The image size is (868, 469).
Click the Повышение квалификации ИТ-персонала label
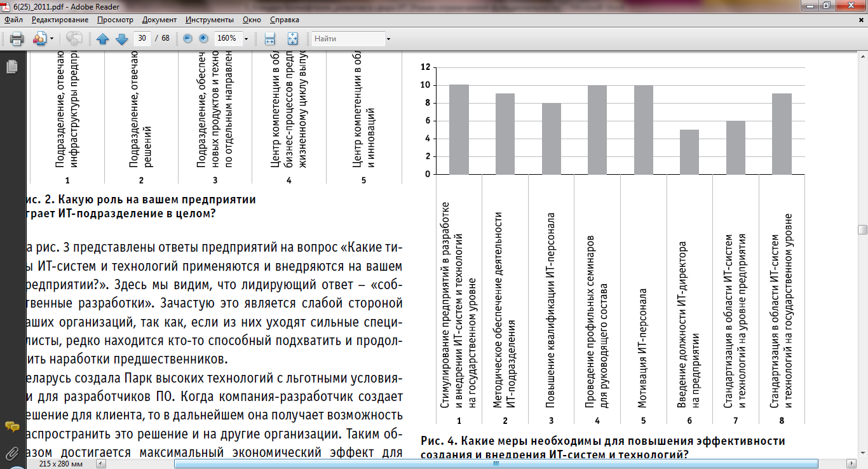(x=550, y=310)
